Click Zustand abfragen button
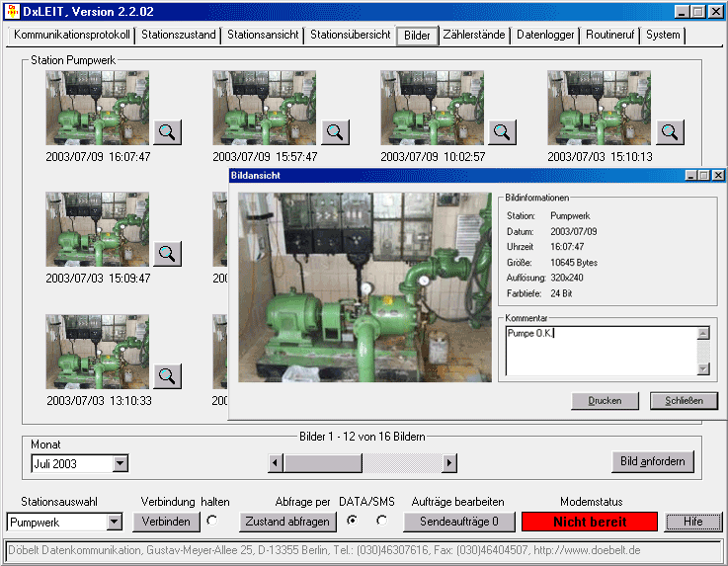Viewport: 728px width, 566px height. (x=287, y=522)
